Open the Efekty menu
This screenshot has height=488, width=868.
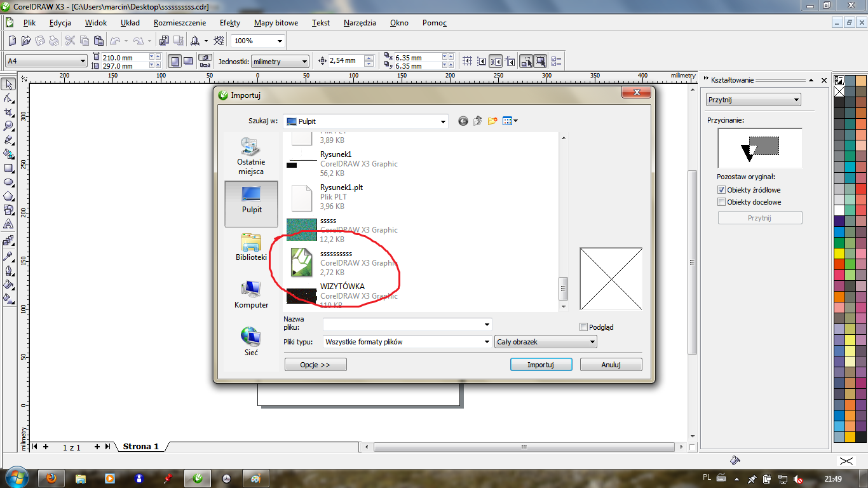[x=229, y=23]
